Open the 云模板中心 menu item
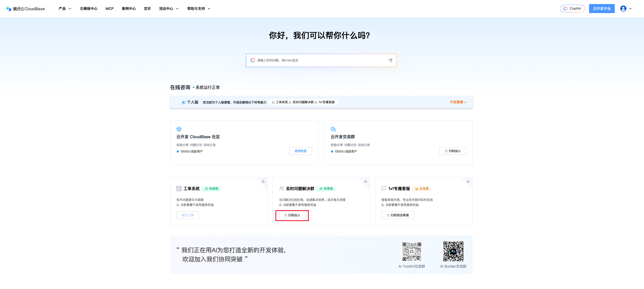This screenshot has width=644, height=289. click(x=88, y=9)
